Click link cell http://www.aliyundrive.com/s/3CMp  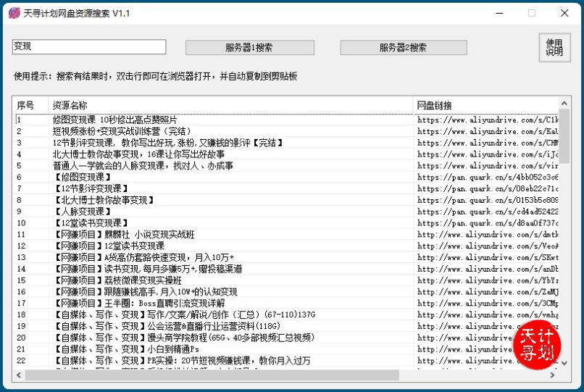(488, 304)
